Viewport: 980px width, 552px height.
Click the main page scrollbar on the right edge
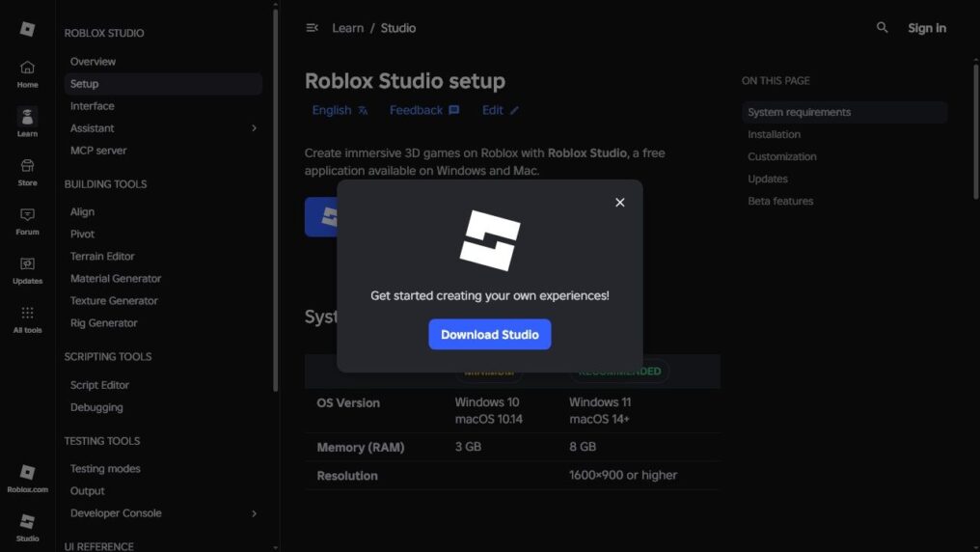[x=975, y=131]
